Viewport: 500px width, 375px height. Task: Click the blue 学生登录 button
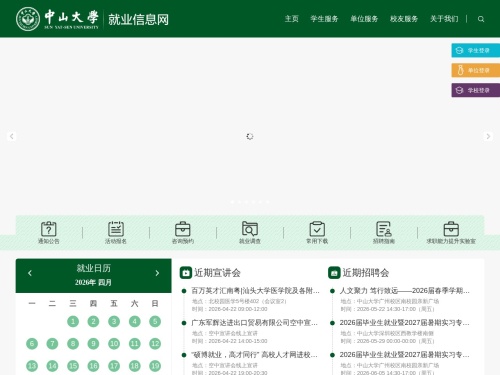[476, 50]
